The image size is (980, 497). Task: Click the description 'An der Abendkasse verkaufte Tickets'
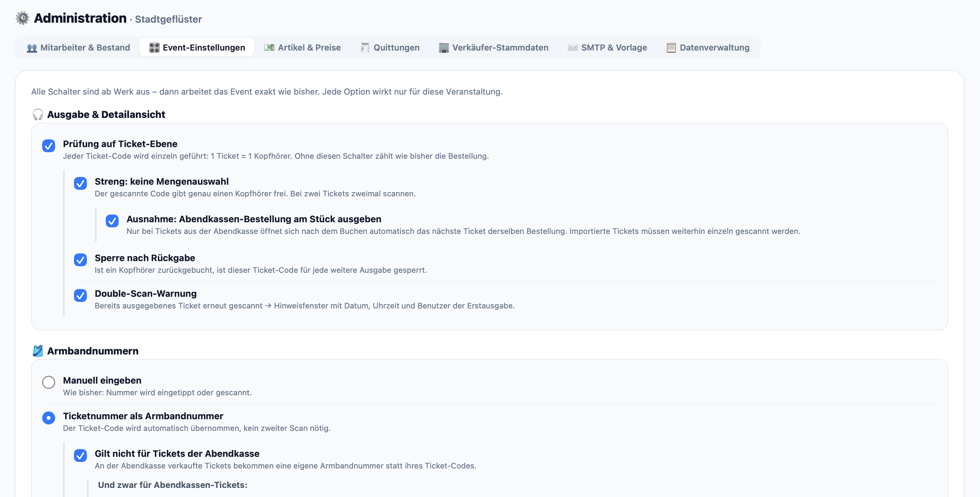click(285, 466)
